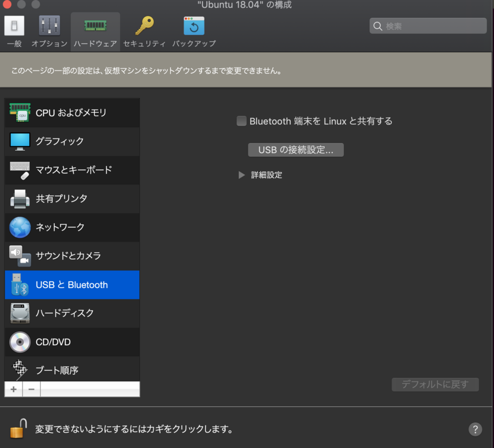Click the グラフィック monitor icon
The width and height of the screenshot is (494, 448).
pyautogui.click(x=20, y=141)
